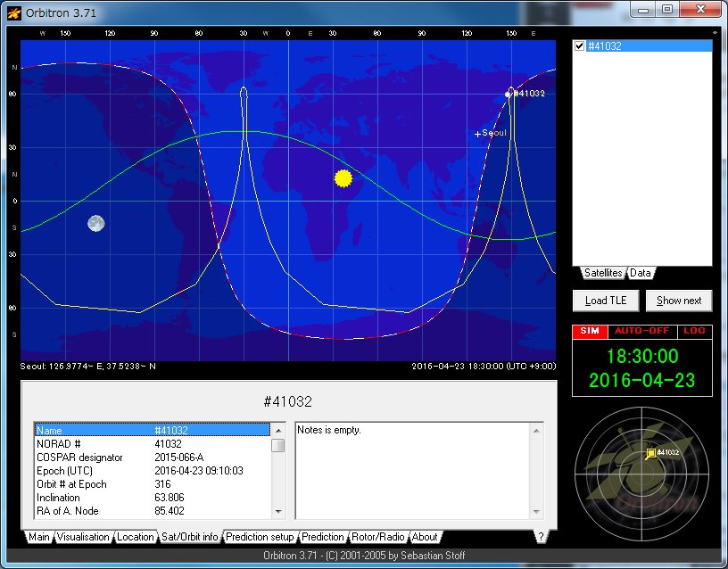Viewport: 728px width, 569px height.
Task: Click the #41032 satellite marker on map
Action: point(508,95)
